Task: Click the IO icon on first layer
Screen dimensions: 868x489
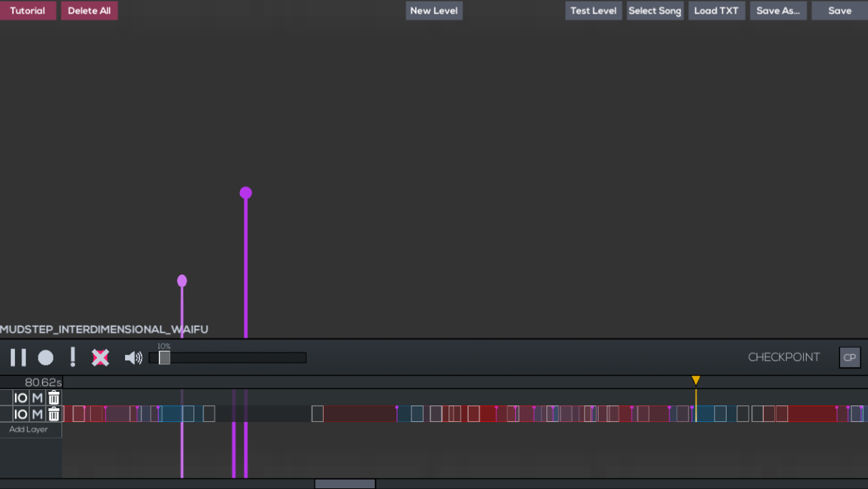Action: pyautogui.click(x=21, y=398)
